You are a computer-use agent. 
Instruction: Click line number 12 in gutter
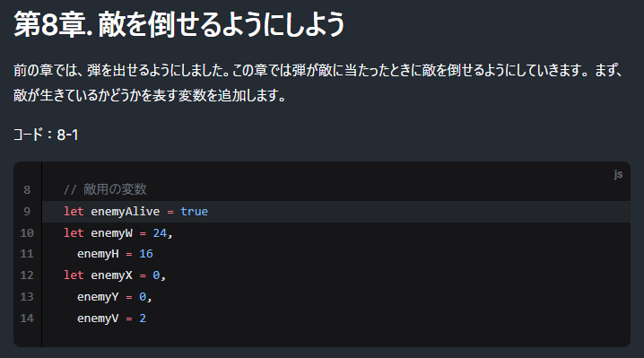point(27,275)
